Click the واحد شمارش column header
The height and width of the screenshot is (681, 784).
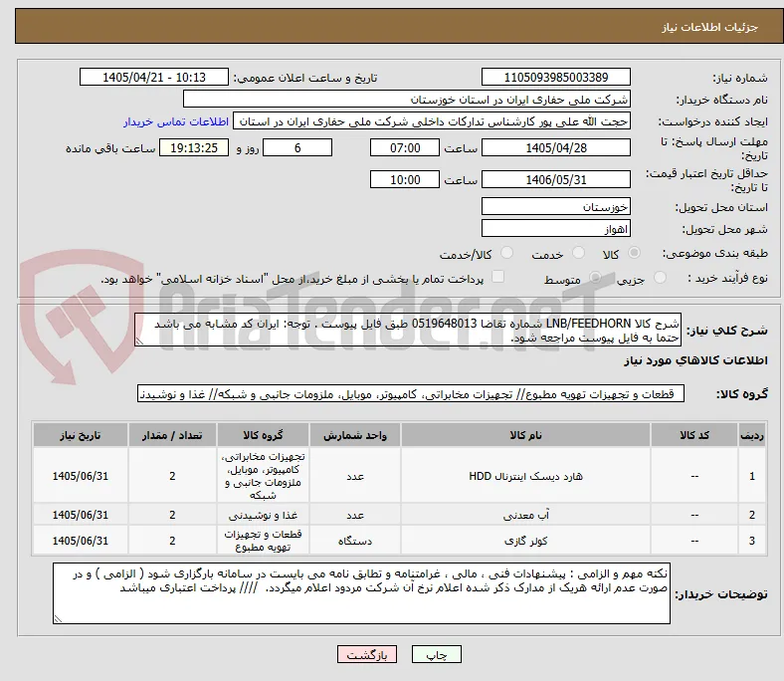click(355, 435)
